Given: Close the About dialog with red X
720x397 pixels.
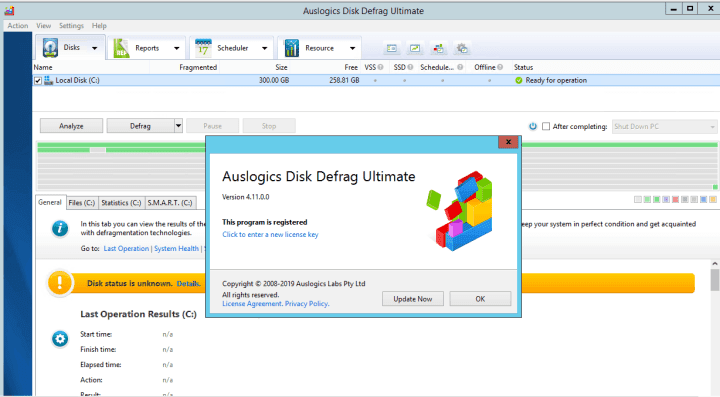Looking at the screenshot, I should click(x=508, y=142).
